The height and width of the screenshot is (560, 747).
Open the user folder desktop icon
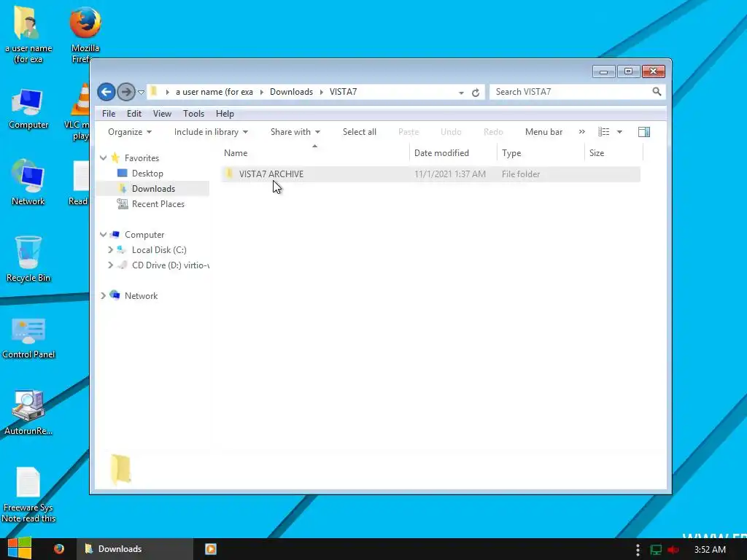[28, 35]
